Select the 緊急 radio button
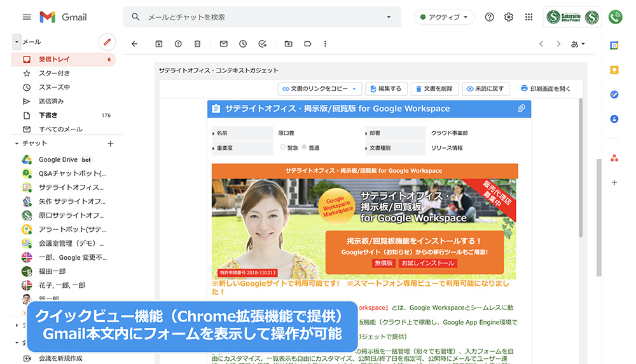Viewport: 636px width, 364px height. [283, 147]
